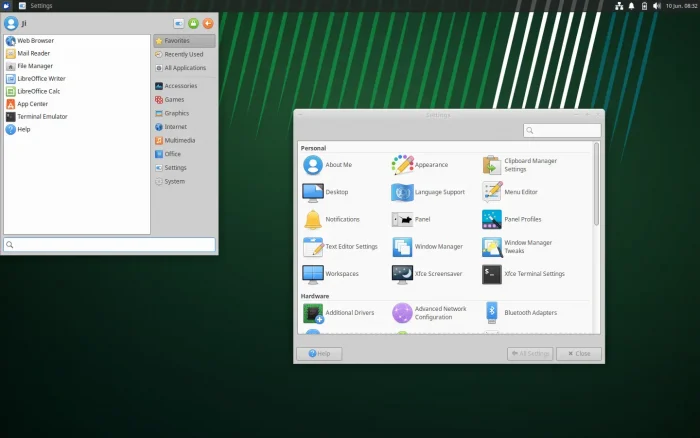Image resolution: width=700 pixels, height=438 pixels.
Task: Click the Help button in Settings
Action: click(x=320, y=354)
